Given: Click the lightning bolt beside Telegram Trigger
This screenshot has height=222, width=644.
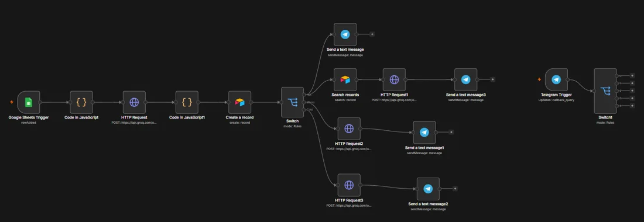Looking at the screenshot, I should (x=539, y=79).
